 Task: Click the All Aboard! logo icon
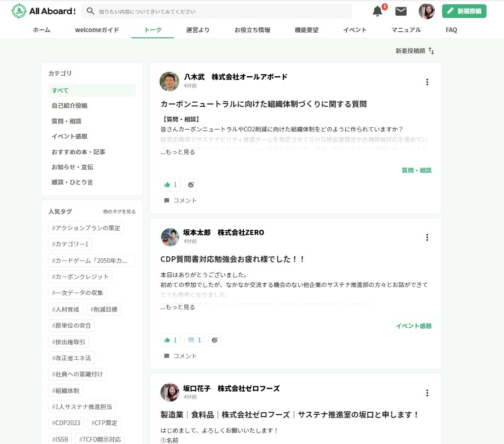point(18,10)
